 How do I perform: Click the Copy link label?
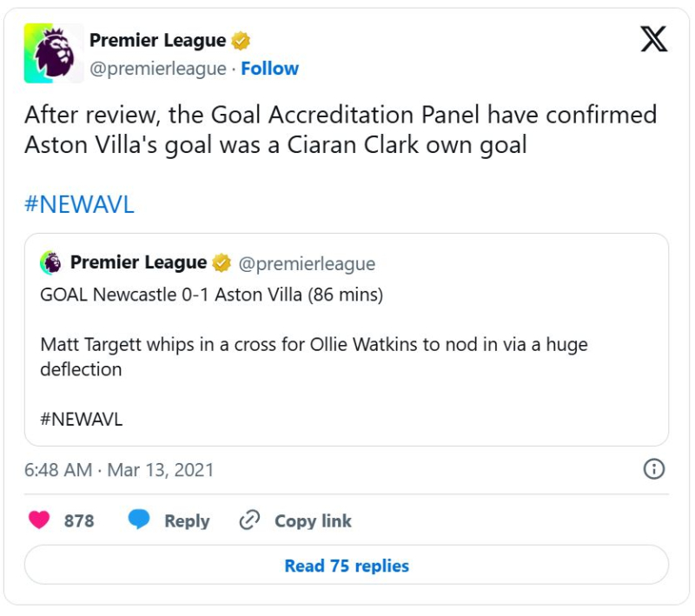coord(313,520)
